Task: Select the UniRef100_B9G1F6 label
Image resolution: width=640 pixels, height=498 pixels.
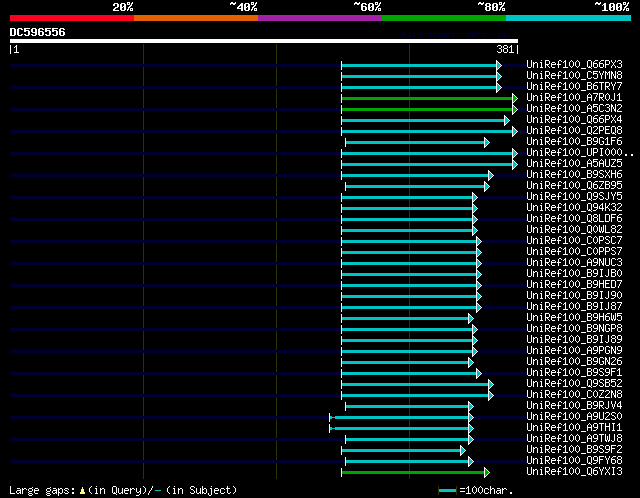Action: tap(574, 141)
